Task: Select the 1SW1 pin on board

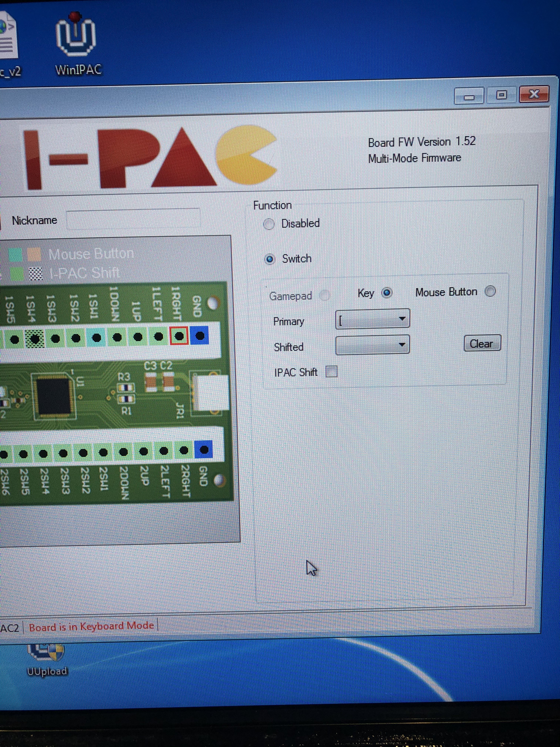Action: click(96, 337)
